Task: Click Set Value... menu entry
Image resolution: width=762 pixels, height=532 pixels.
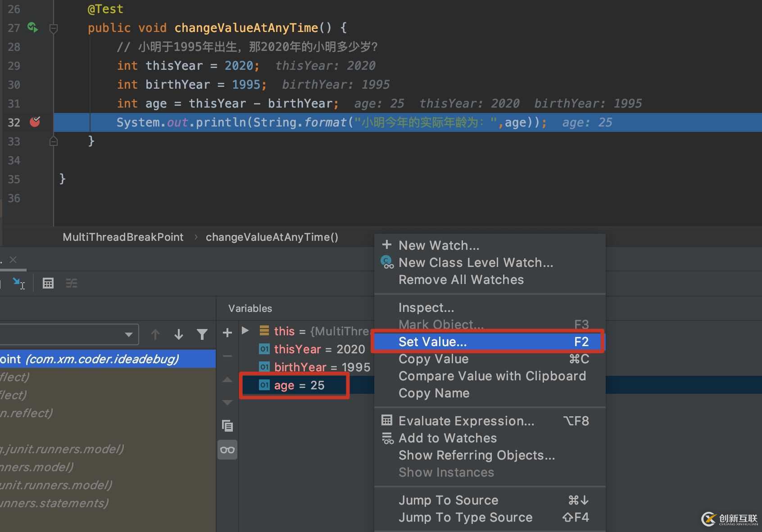Action: (x=489, y=342)
